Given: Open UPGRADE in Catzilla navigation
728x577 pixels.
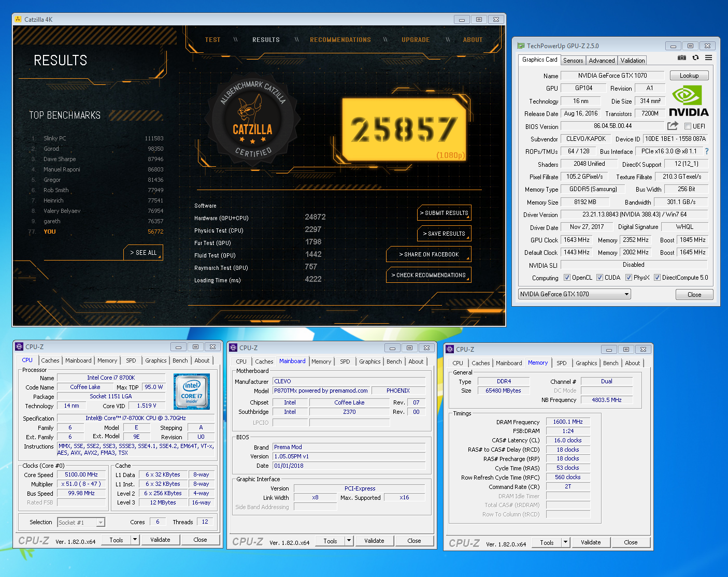Looking at the screenshot, I should point(416,40).
